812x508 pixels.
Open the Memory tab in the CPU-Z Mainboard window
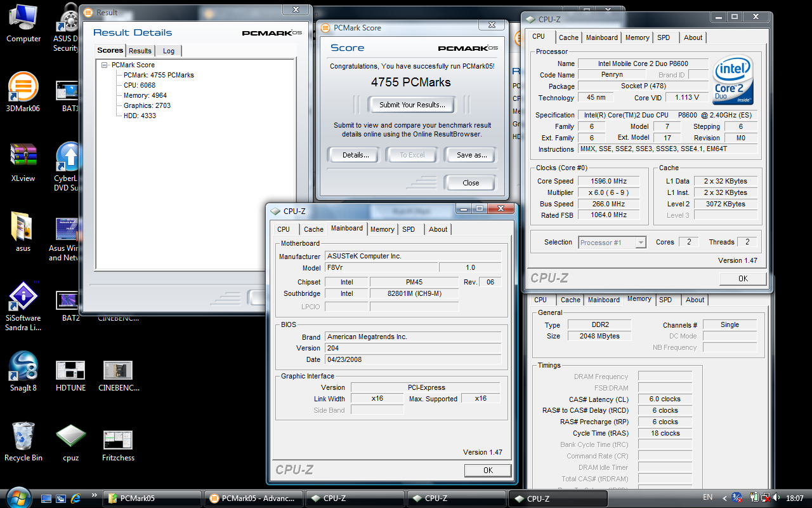[383, 229]
